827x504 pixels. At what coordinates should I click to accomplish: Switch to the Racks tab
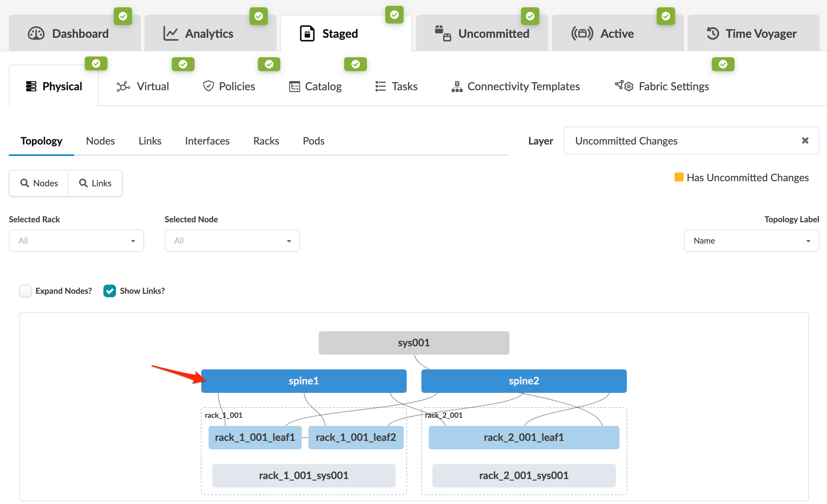pyautogui.click(x=266, y=141)
